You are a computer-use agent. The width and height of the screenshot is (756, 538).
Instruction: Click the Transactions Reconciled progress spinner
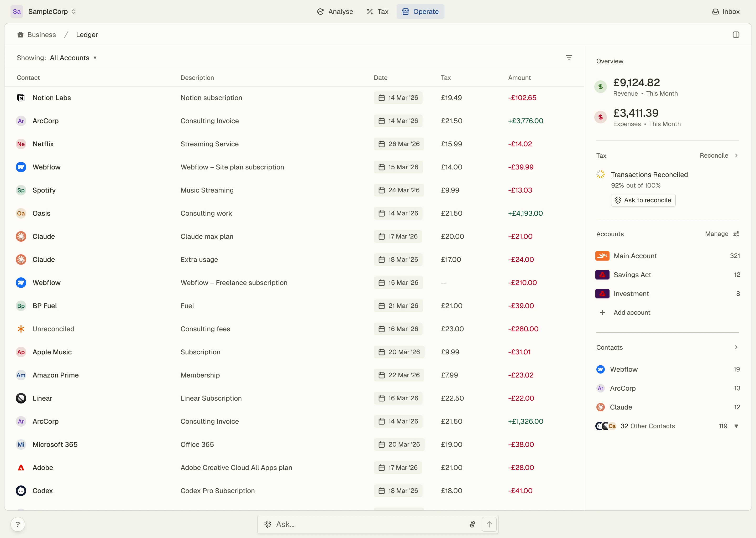[600, 174]
